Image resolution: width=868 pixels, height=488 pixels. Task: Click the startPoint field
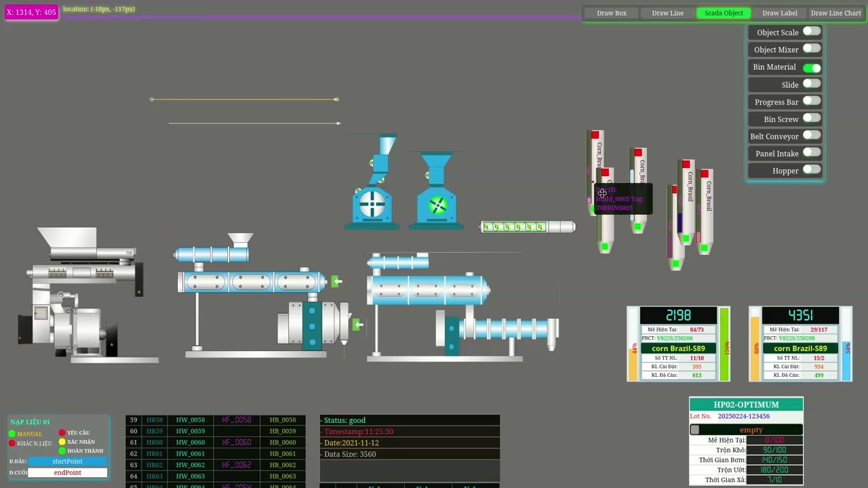[67, 462]
